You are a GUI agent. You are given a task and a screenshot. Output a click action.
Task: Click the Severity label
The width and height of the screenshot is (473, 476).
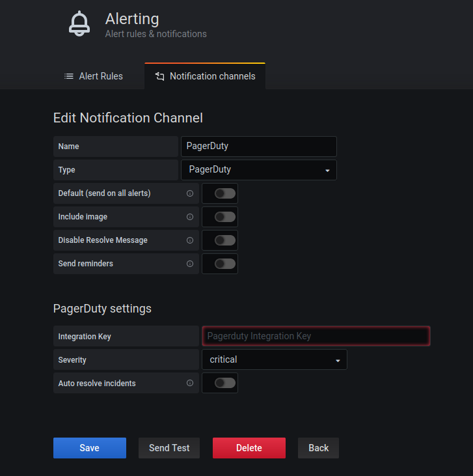pyautogui.click(x=72, y=359)
